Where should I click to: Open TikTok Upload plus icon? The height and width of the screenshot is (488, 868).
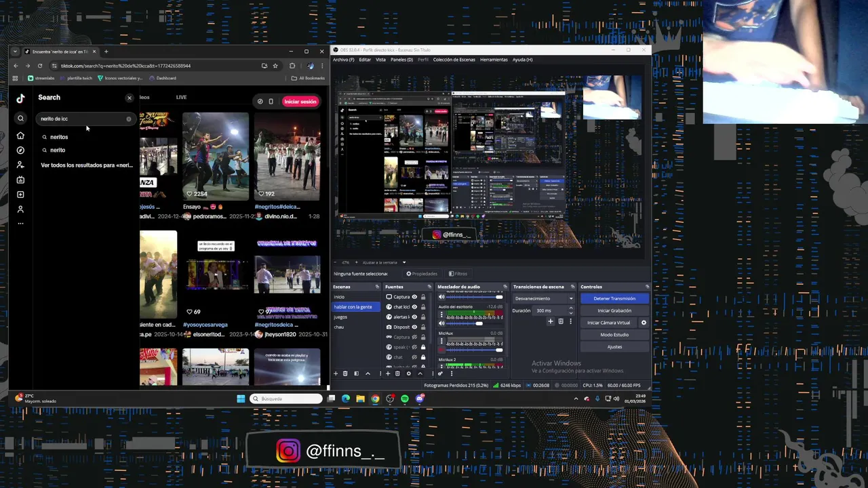[20, 195]
